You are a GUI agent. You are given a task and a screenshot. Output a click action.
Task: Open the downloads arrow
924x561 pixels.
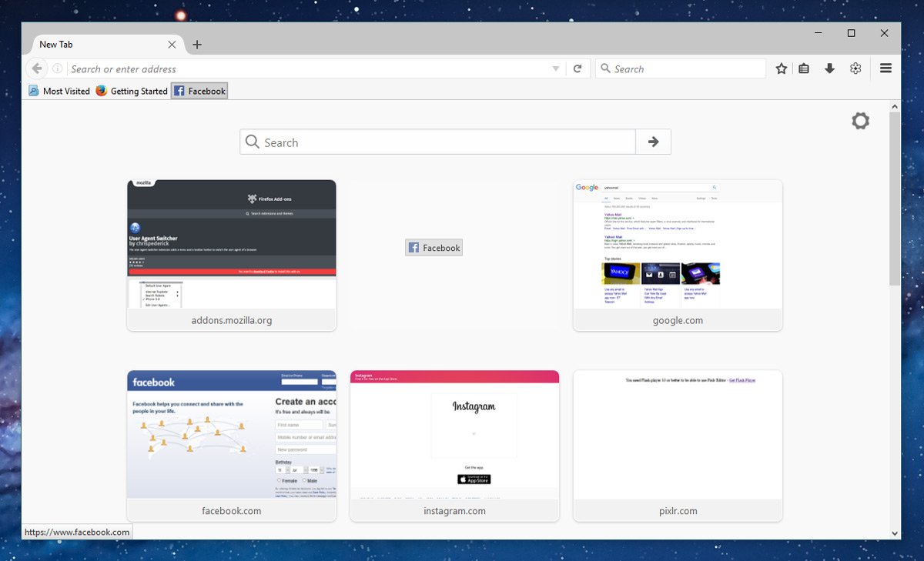(829, 68)
